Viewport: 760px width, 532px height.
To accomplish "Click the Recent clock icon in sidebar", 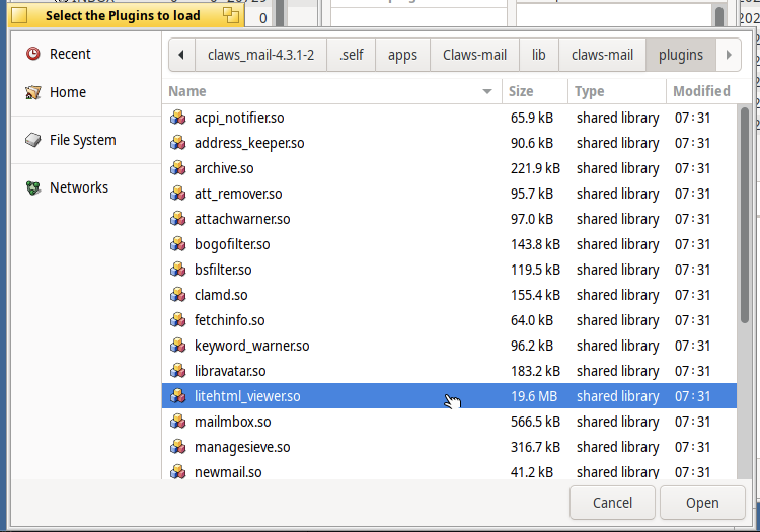I will 33,54.
